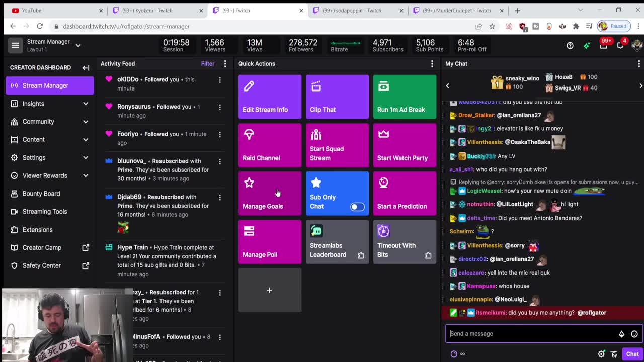
Task: Show next gift leaderboard entry
Action: [640, 86]
